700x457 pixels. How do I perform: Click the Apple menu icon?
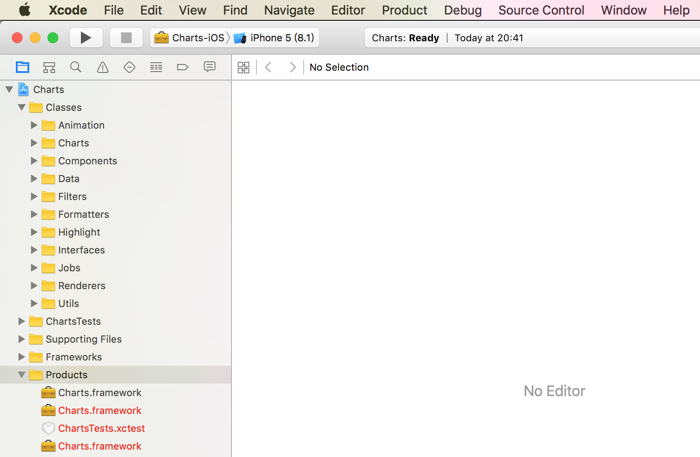[25, 10]
